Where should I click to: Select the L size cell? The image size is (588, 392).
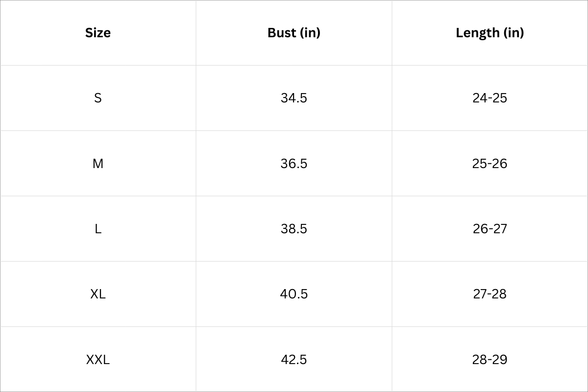[98, 229]
